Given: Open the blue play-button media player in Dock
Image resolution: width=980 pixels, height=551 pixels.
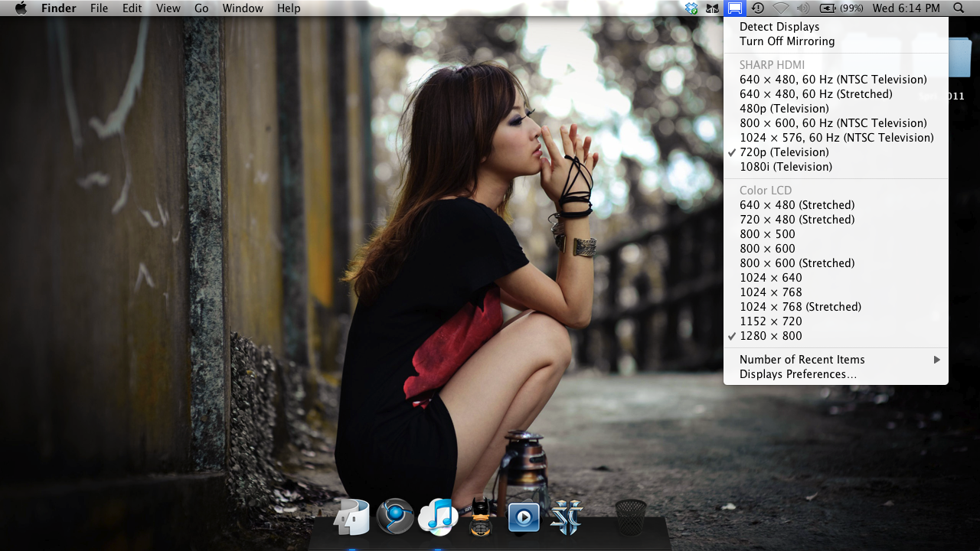Looking at the screenshot, I should (x=524, y=517).
